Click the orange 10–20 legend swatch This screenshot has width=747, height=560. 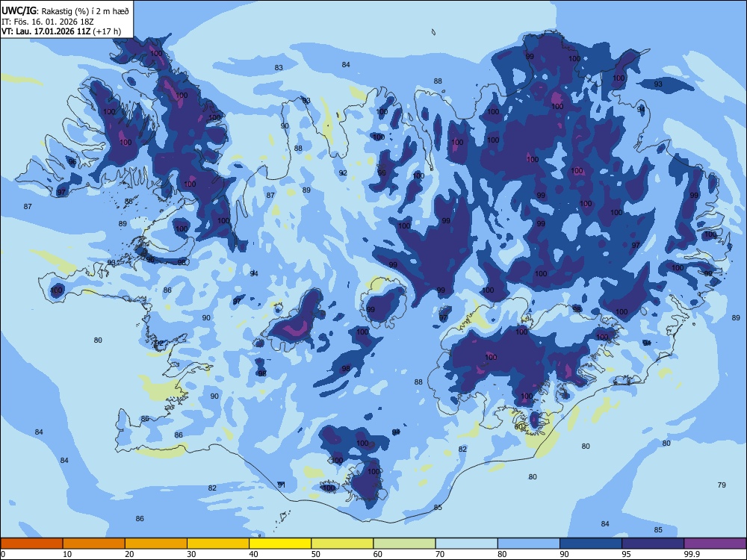[94, 544]
